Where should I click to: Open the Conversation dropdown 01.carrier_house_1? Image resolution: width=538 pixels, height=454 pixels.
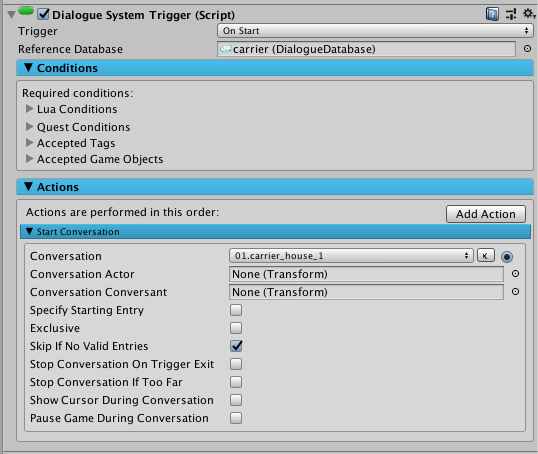[351, 256]
